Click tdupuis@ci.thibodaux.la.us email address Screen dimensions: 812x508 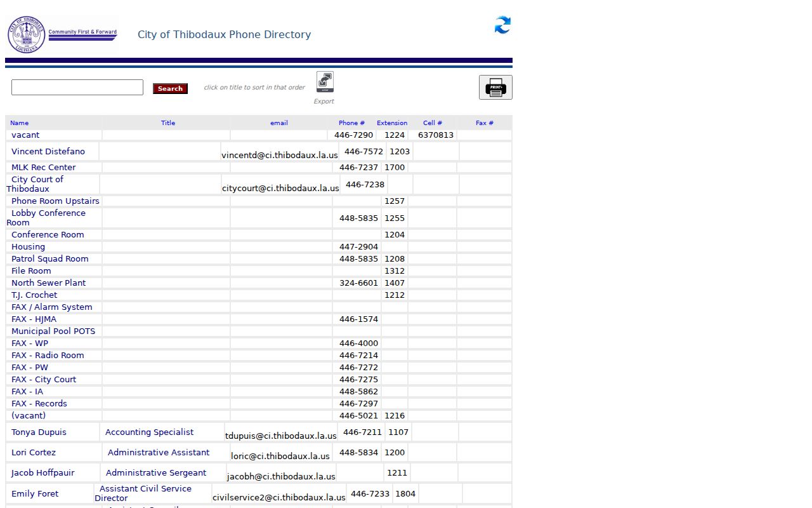281,436
